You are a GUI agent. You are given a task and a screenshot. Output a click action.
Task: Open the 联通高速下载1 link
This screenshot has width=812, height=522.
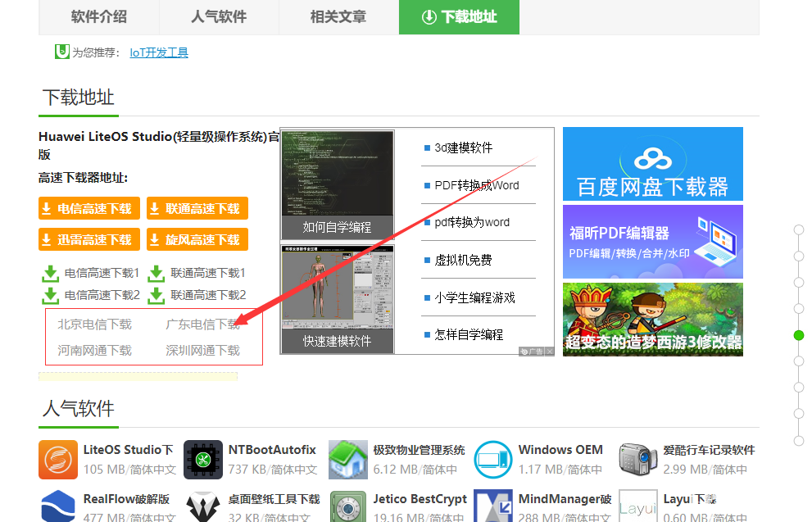click(208, 273)
